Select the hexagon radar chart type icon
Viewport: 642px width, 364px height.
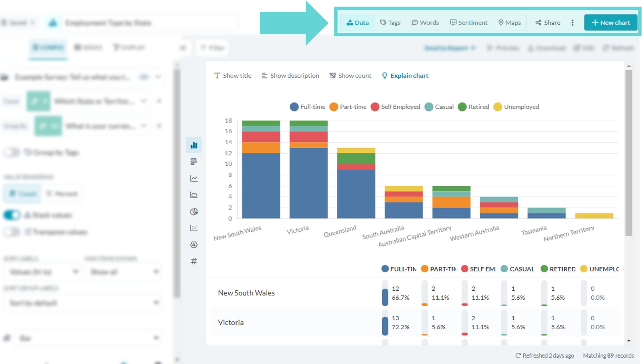click(194, 245)
